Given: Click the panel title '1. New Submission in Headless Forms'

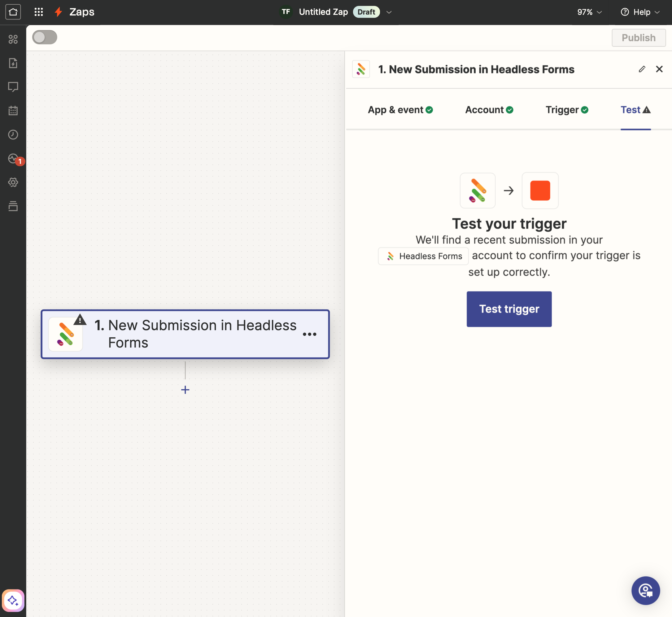Looking at the screenshot, I should pyautogui.click(x=476, y=69).
